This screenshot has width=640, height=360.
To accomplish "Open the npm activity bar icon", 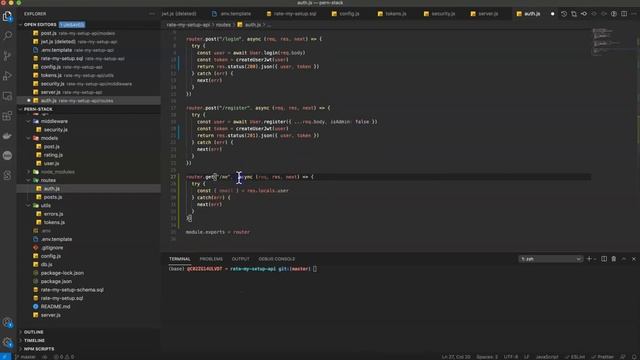I will point(7,156).
